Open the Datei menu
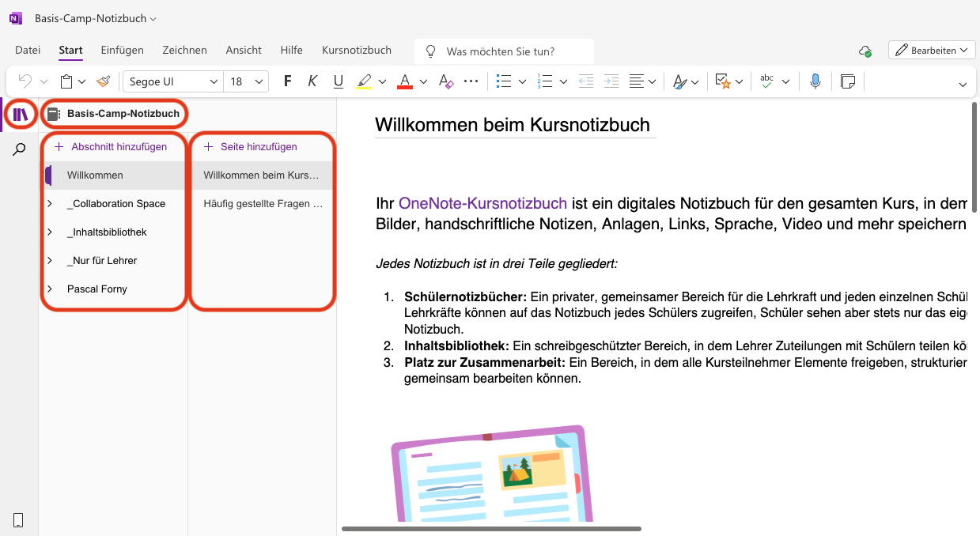The image size is (980, 536). pyautogui.click(x=28, y=50)
